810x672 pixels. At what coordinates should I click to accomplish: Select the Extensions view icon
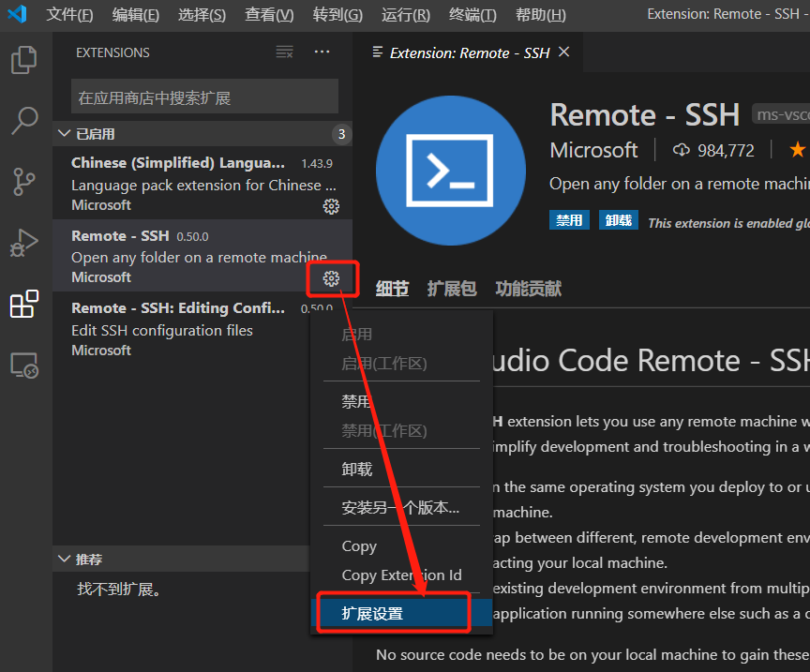24,304
